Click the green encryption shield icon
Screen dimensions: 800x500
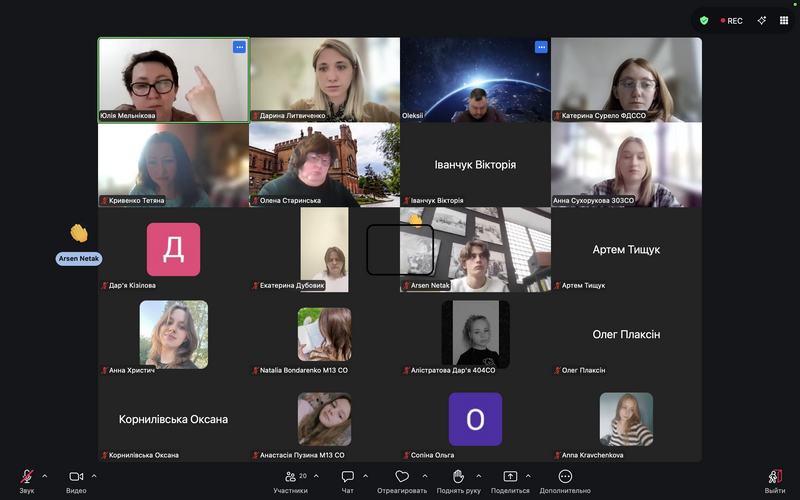coord(704,20)
